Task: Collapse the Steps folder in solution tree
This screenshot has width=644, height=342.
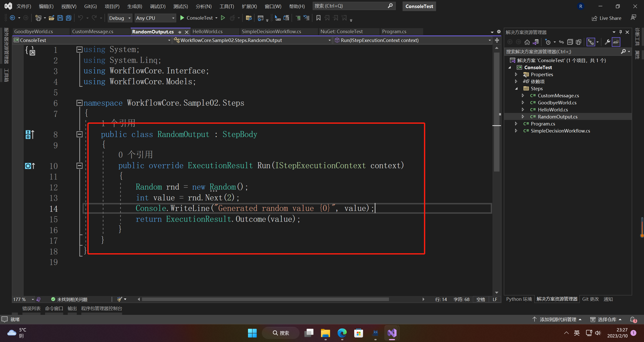Action: coord(516,89)
